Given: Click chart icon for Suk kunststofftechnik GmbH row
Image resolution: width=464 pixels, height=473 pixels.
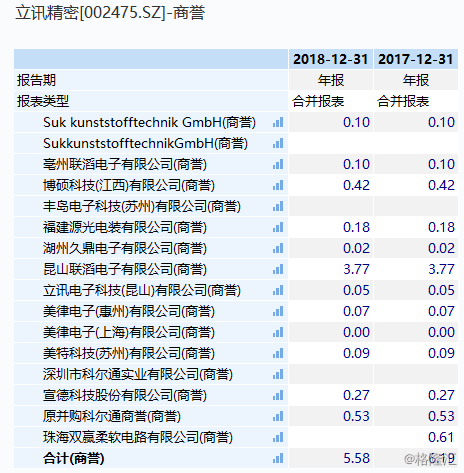Looking at the screenshot, I should (x=278, y=122).
